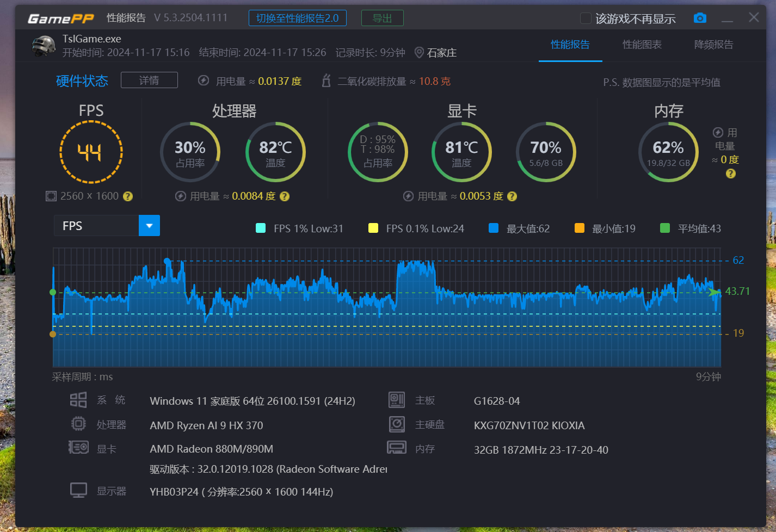Click the 最小值 orange legend swatch
776x532 pixels.
(580, 228)
